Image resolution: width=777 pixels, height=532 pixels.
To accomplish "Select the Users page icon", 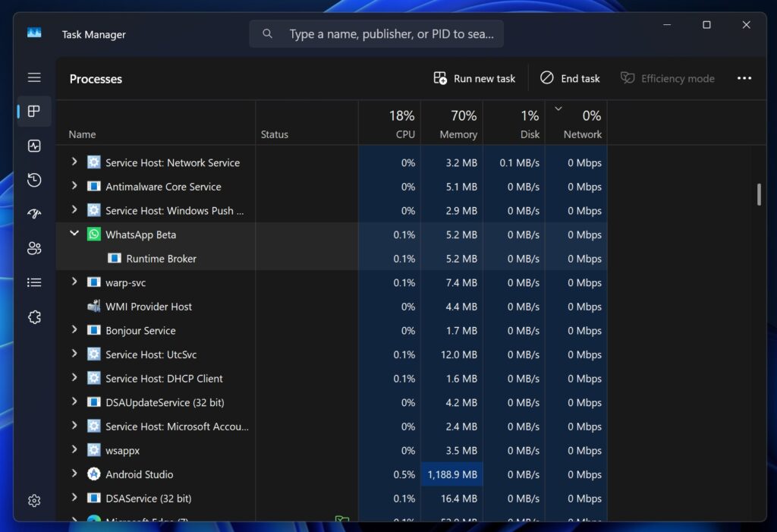I will [x=33, y=247].
